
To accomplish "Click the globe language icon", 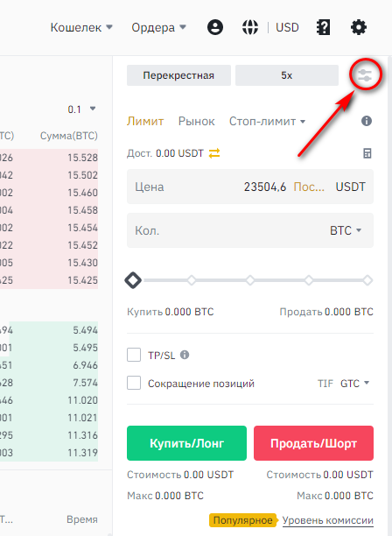I will point(250,27).
